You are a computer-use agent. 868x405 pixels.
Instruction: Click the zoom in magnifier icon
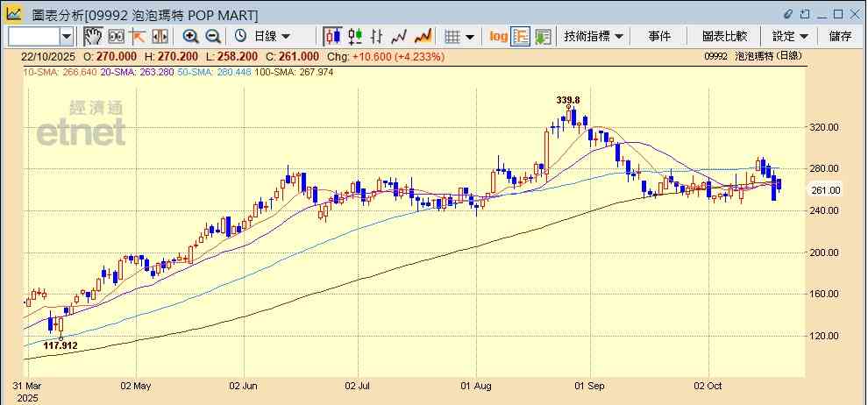(190, 36)
